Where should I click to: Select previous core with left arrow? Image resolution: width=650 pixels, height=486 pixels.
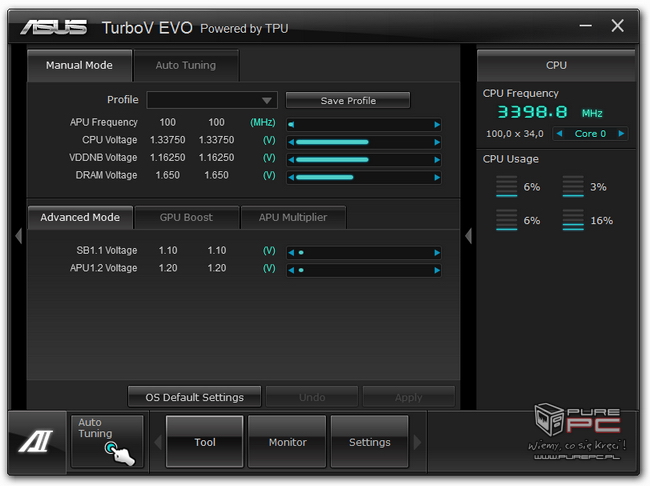[559, 134]
